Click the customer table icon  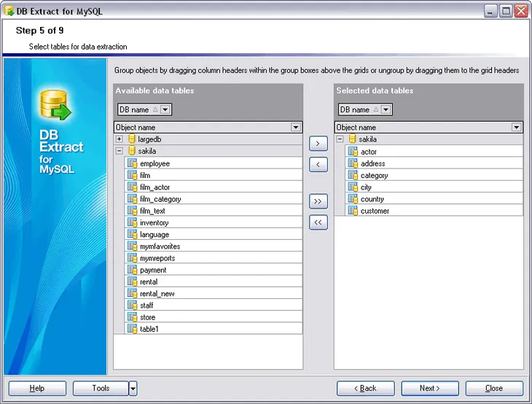pos(353,211)
